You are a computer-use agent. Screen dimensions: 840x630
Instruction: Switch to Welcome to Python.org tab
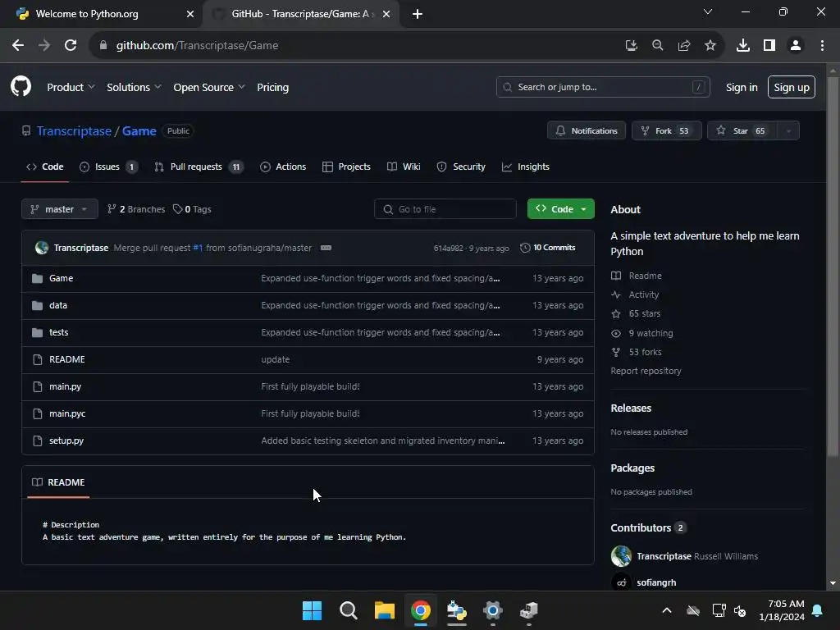click(101, 14)
